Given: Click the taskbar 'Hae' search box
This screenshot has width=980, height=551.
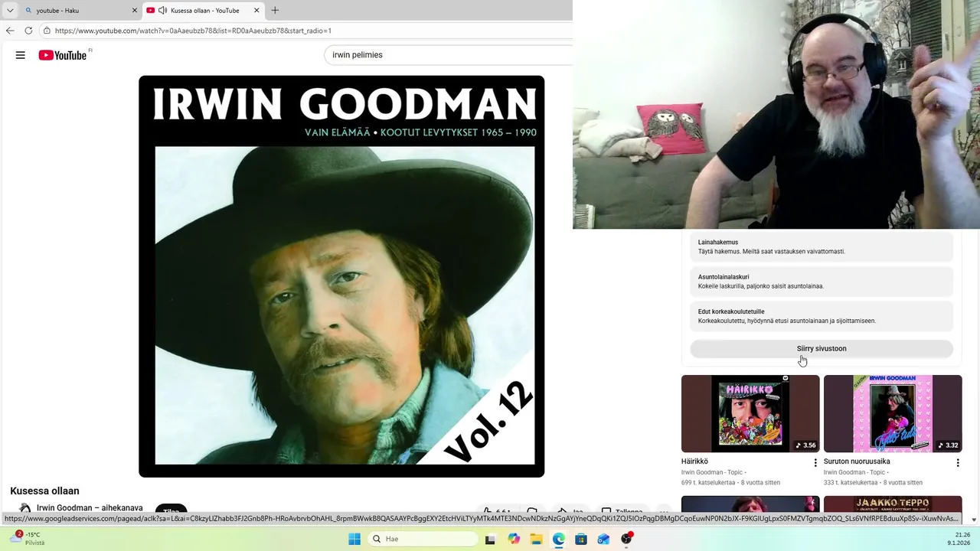Looking at the screenshot, I should coord(423,539).
